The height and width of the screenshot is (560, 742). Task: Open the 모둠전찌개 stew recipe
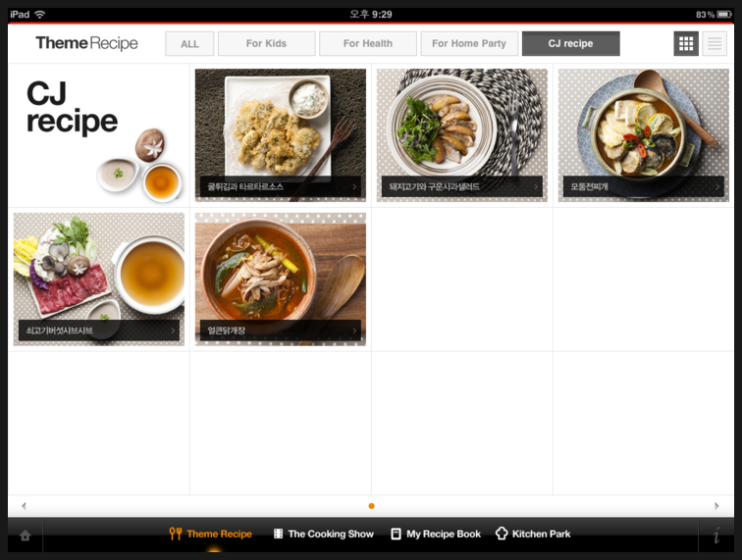(644, 135)
